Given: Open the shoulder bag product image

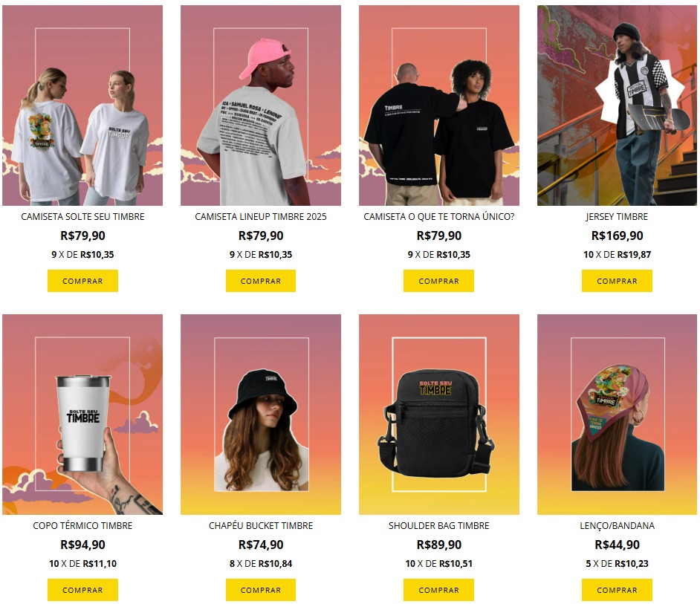Looking at the screenshot, I should click(439, 415).
